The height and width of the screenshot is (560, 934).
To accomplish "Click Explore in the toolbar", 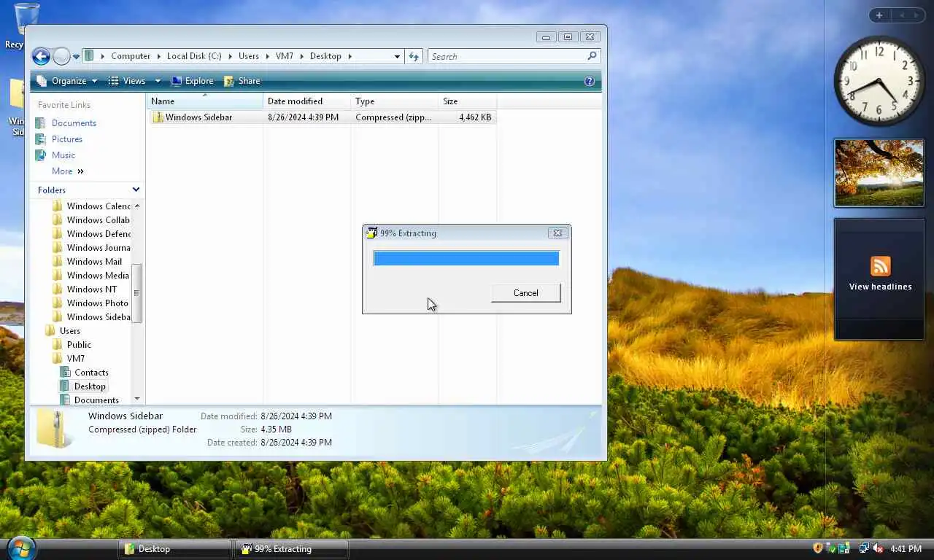I will 193,81.
